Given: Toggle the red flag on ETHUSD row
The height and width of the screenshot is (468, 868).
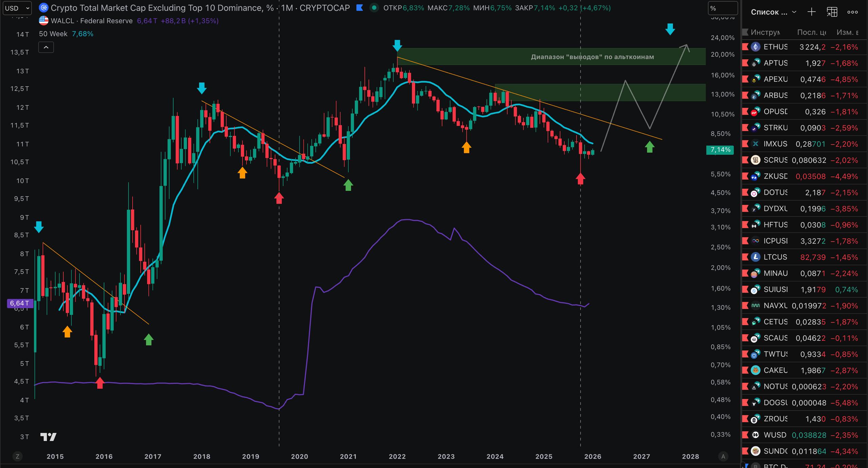Looking at the screenshot, I should (746, 47).
